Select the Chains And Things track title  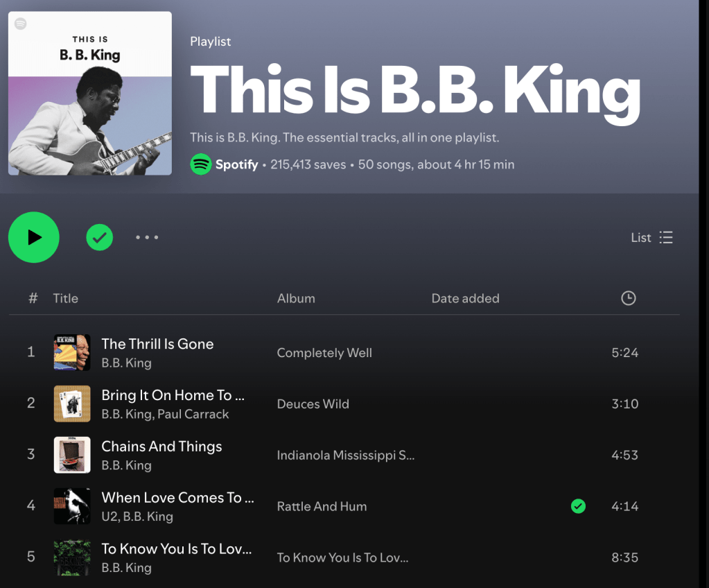pos(161,447)
